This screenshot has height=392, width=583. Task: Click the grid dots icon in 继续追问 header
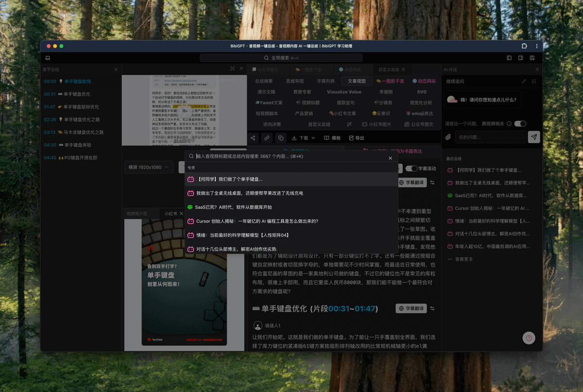(535, 82)
